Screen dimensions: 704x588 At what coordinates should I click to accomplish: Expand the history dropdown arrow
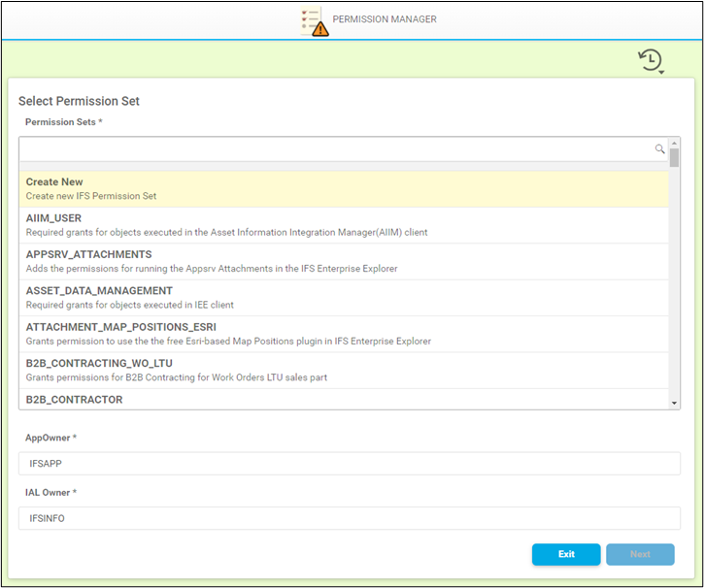pos(660,72)
